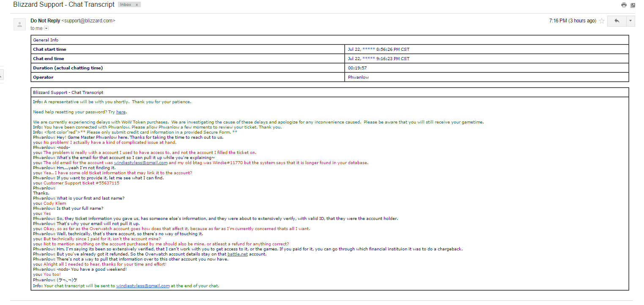Click the '-nods- You have a good weekend!' line
This screenshot has height=305, width=644.
80,269
